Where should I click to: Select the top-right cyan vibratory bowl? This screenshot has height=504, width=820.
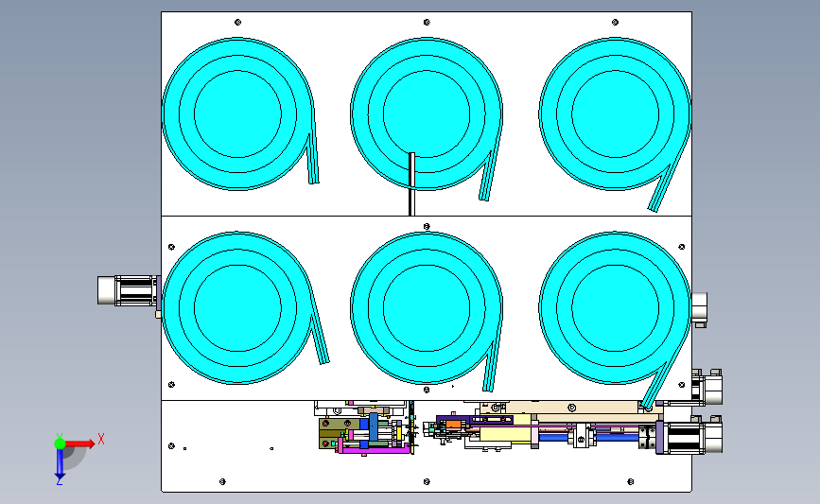(615, 114)
